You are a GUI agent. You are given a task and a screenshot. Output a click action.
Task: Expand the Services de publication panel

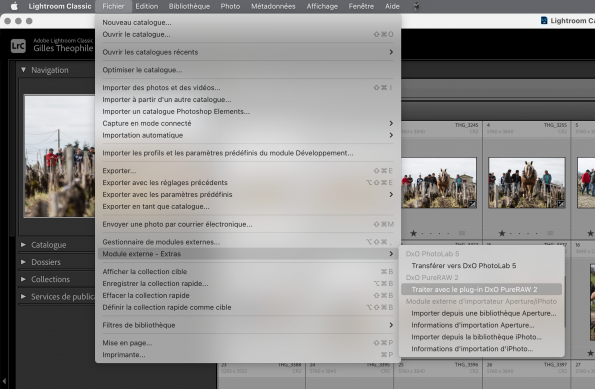(24, 296)
